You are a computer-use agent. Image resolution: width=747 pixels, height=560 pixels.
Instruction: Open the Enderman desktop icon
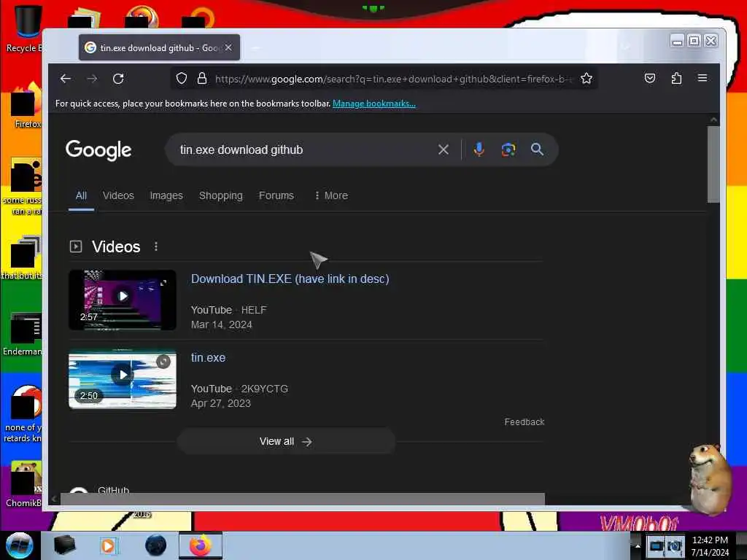[24, 334]
